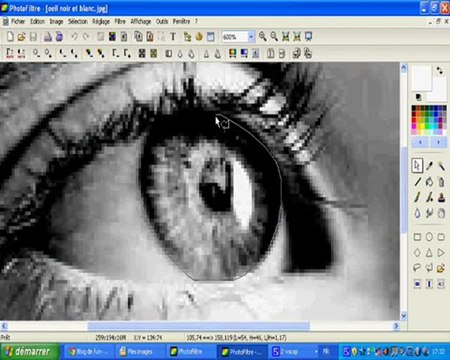The height and width of the screenshot is (360, 450).
Task: Choose the Rounded rectangle selection shape
Action: coord(441,237)
